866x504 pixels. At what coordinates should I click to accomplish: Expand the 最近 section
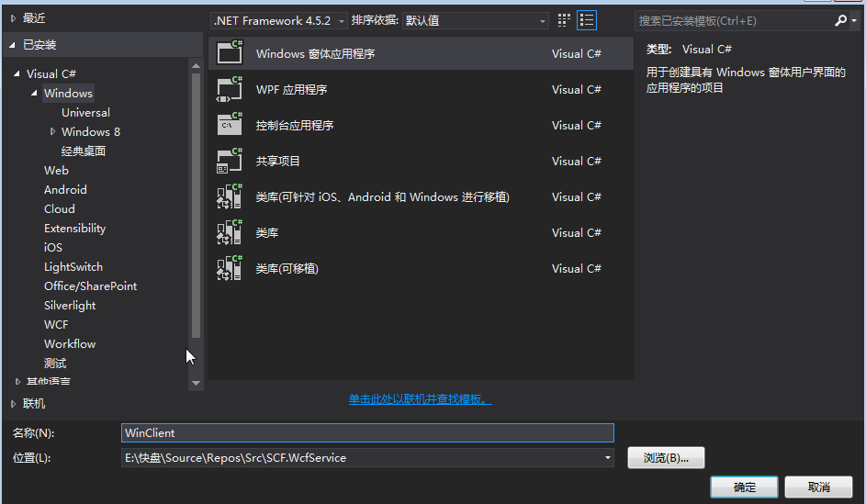click(13, 18)
